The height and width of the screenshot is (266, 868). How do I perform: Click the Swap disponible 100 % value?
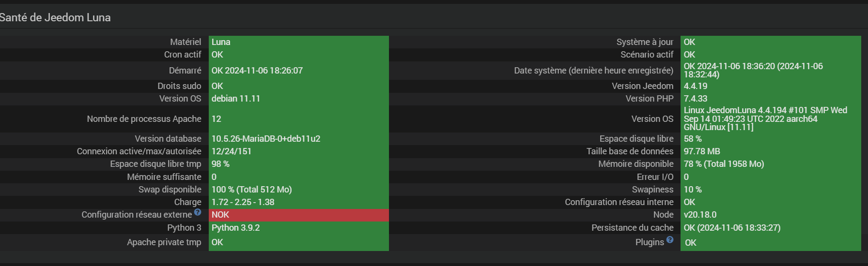pos(251,190)
